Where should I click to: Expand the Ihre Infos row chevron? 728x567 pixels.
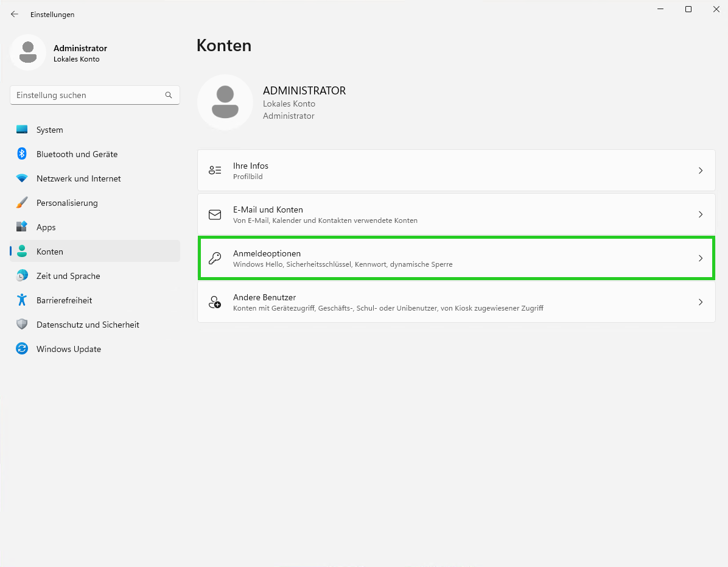700,171
